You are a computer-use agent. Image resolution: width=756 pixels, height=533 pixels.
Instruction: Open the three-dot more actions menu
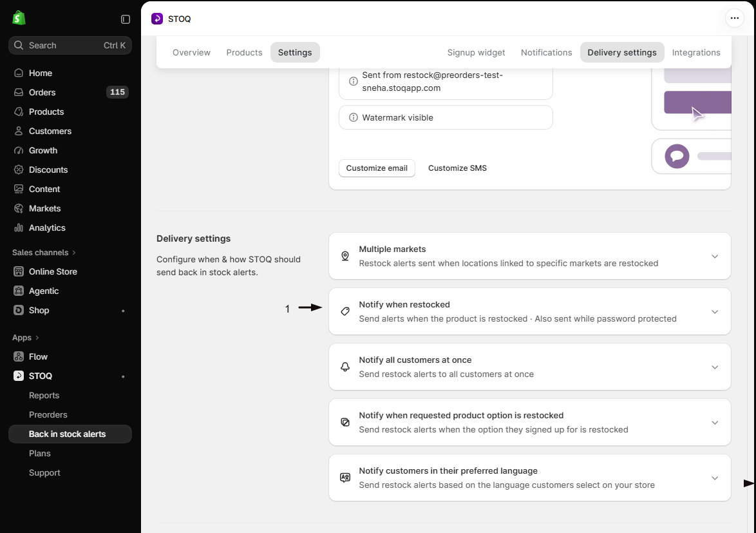pos(734,18)
